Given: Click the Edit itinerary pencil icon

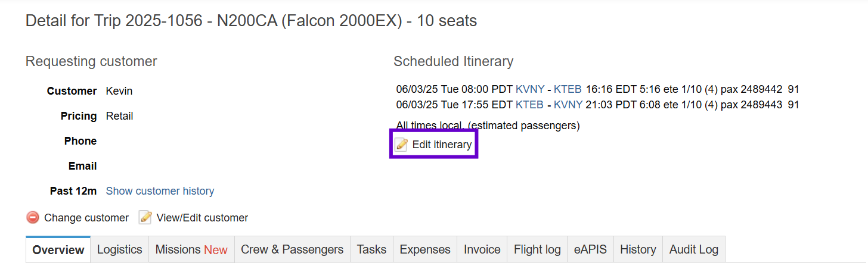Looking at the screenshot, I should coord(402,145).
